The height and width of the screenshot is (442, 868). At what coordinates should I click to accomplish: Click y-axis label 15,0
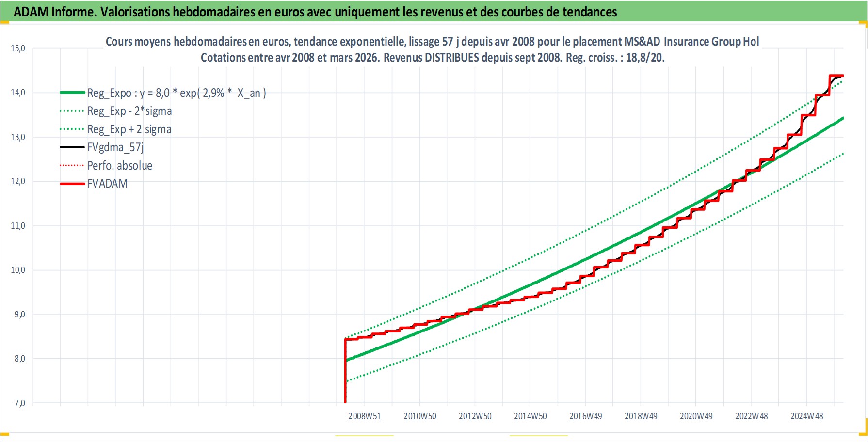click(18, 48)
